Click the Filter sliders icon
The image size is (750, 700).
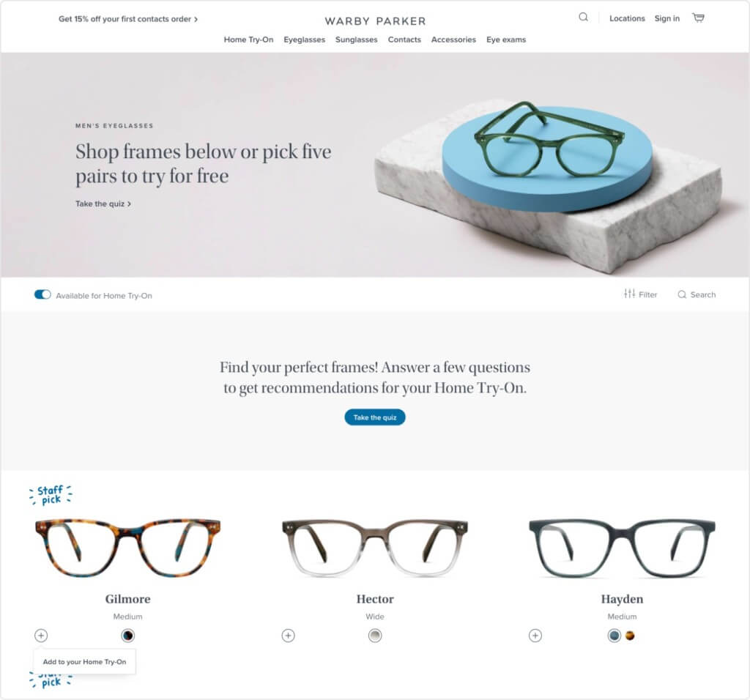(x=629, y=294)
